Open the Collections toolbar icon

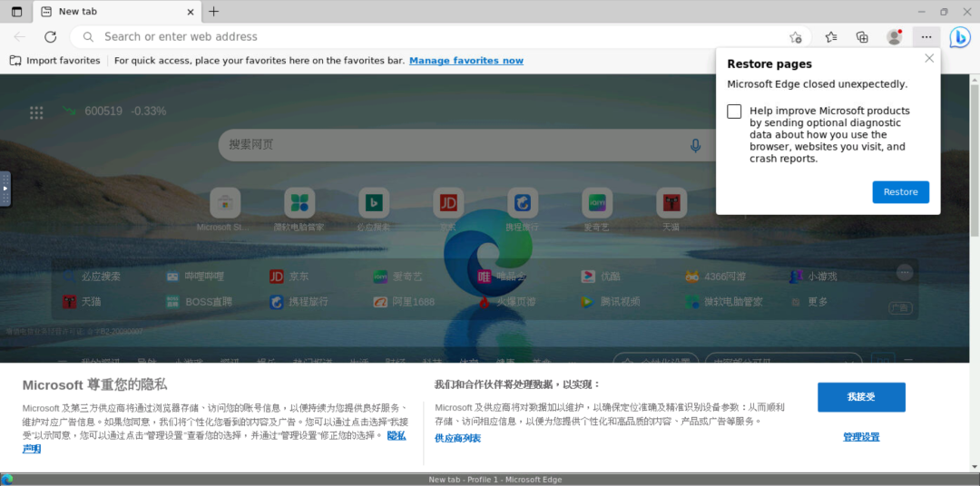[863, 37]
